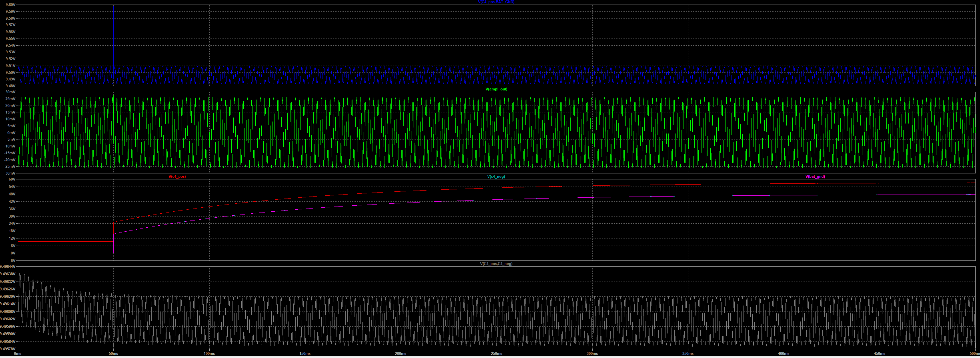Select the green V(ampl_out) trace label

(496, 89)
